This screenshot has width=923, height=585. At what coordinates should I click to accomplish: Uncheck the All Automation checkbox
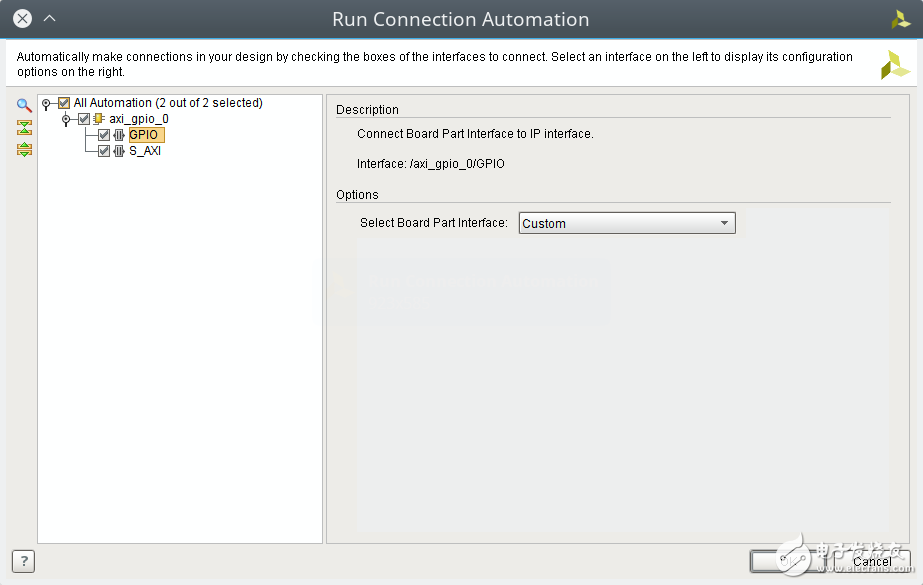point(64,103)
